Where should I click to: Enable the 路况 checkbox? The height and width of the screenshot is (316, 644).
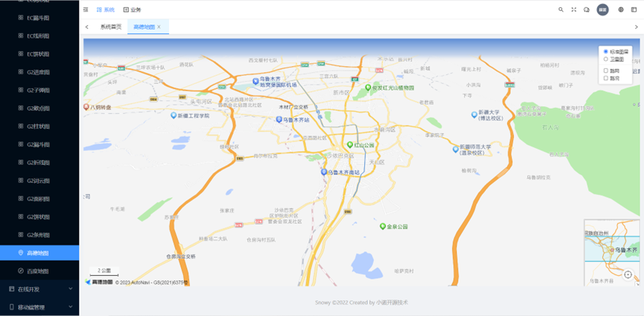click(x=606, y=78)
